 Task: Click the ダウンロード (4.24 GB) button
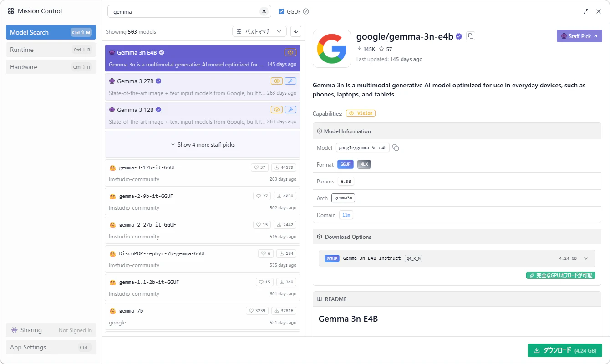coord(565,350)
